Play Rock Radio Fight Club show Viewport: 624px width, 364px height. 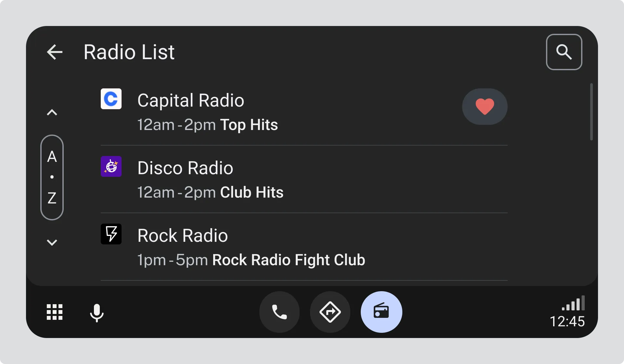[x=288, y=260]
